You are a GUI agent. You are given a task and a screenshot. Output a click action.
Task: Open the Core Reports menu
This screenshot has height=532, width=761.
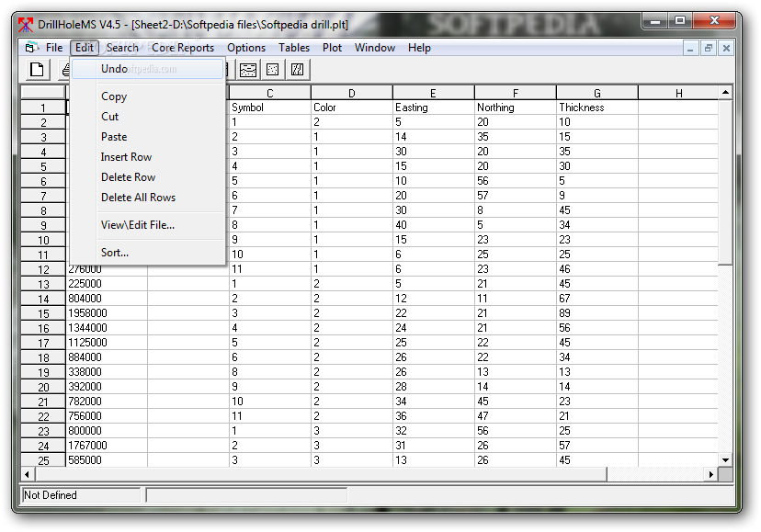click(183, 48)
